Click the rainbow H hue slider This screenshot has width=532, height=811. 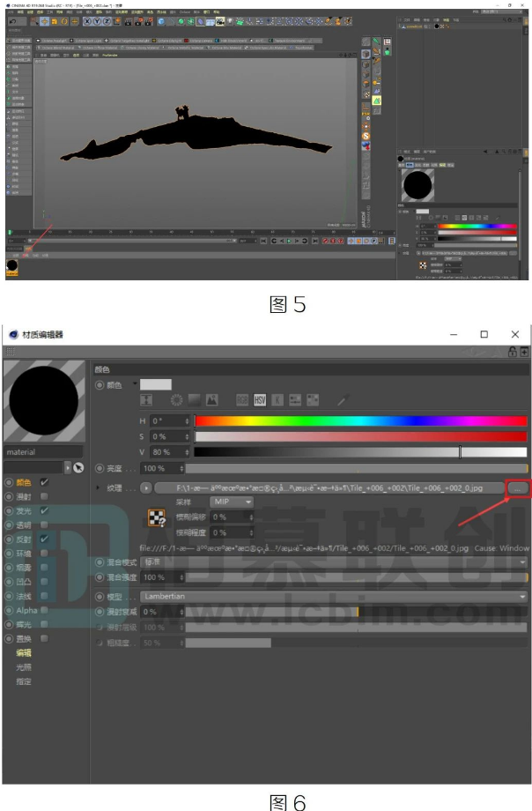click(360, 421)
